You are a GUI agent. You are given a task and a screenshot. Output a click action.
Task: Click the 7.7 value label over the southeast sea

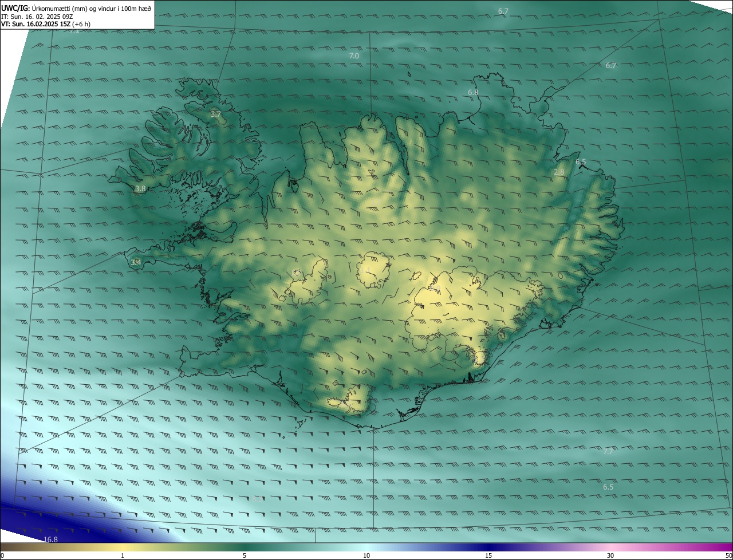tap(608, 452)
